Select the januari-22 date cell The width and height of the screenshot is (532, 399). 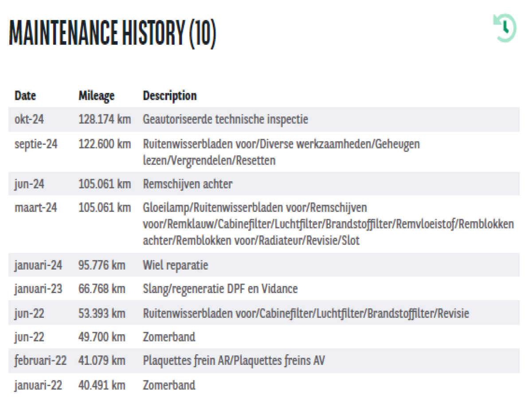(x=38, y=385)
